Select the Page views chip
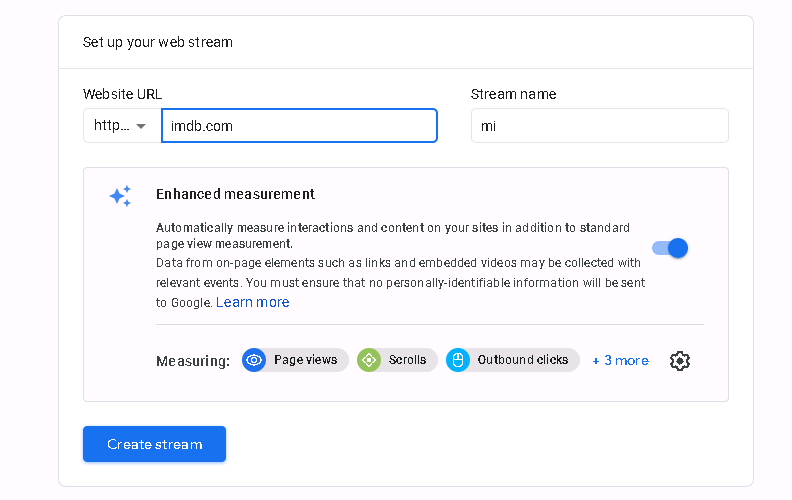792x500 pixels. (295, 360)
